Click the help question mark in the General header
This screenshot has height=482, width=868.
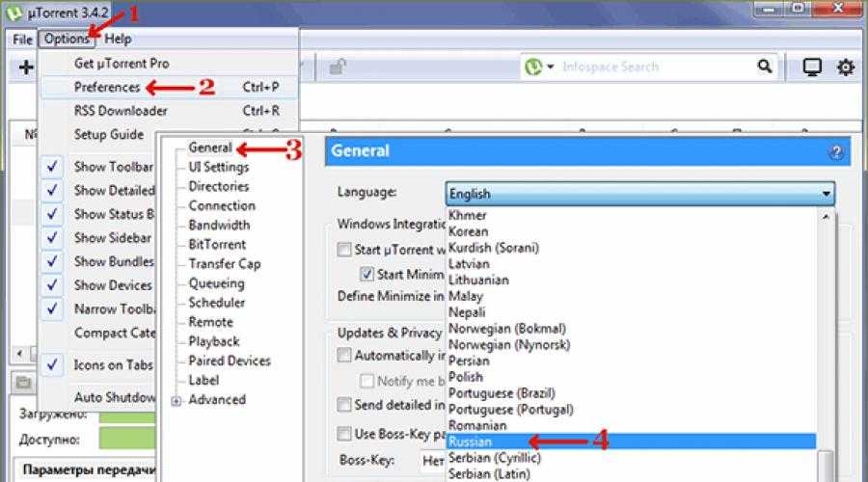point(836,151)
